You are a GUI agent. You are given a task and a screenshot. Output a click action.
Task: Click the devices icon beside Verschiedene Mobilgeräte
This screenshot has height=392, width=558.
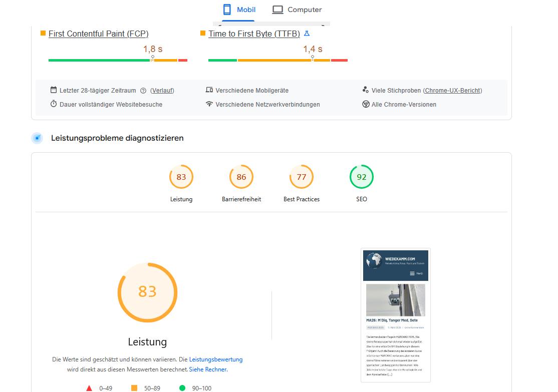[209, 90]
